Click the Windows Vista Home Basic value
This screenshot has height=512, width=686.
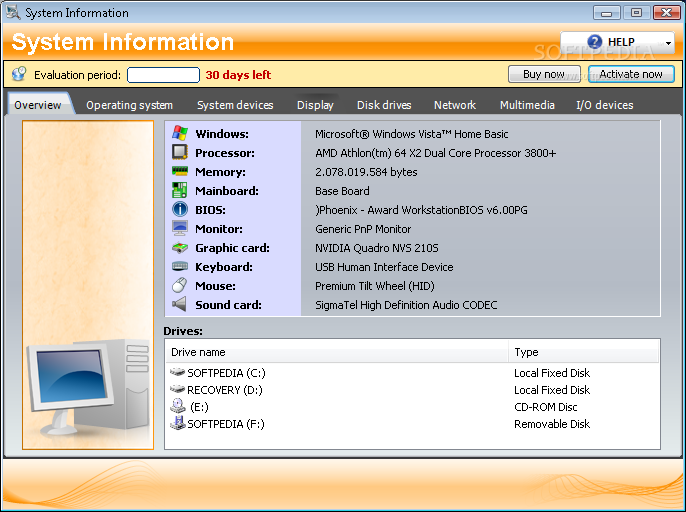click(x=411, y=134)
